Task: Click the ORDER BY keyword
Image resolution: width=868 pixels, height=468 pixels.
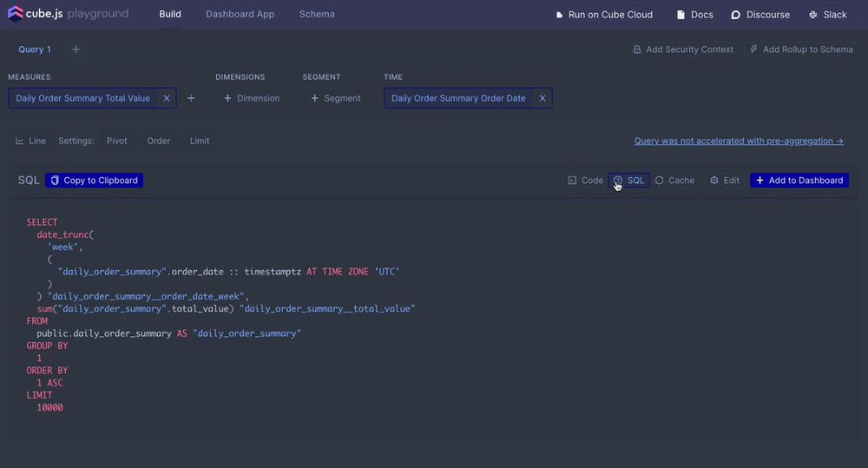Action: [x=47, y=371]
